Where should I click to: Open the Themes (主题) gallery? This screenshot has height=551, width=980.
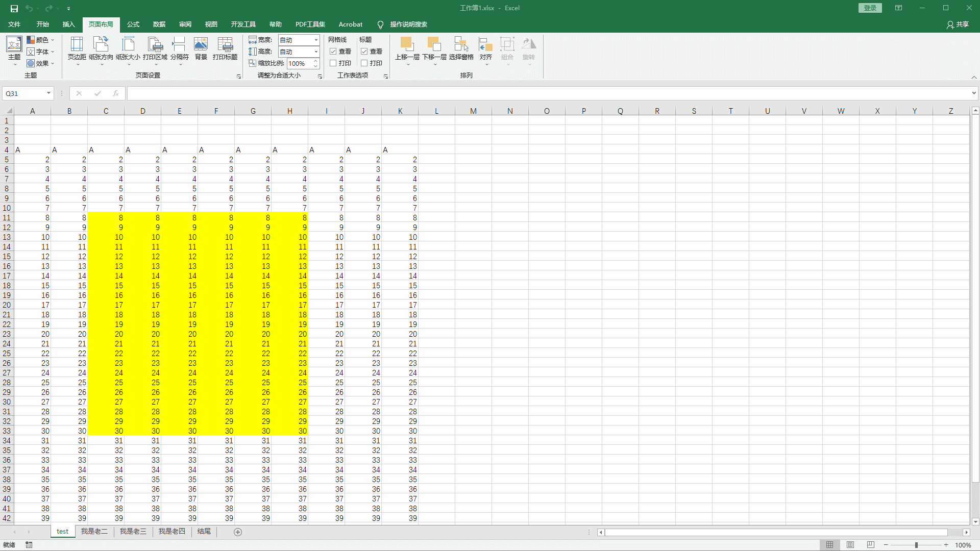(14, 51)
